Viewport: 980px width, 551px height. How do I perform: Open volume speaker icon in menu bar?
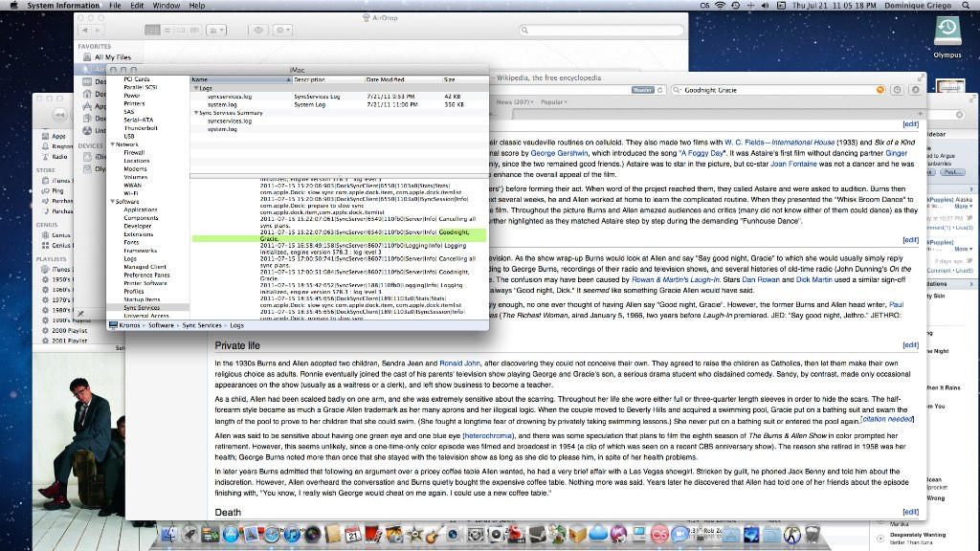pos(766,5)
